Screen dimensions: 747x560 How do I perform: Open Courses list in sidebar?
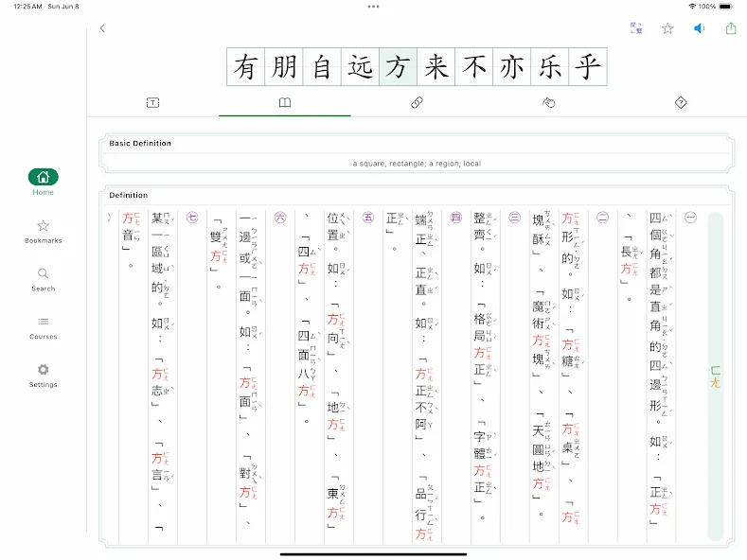[43, 327]
